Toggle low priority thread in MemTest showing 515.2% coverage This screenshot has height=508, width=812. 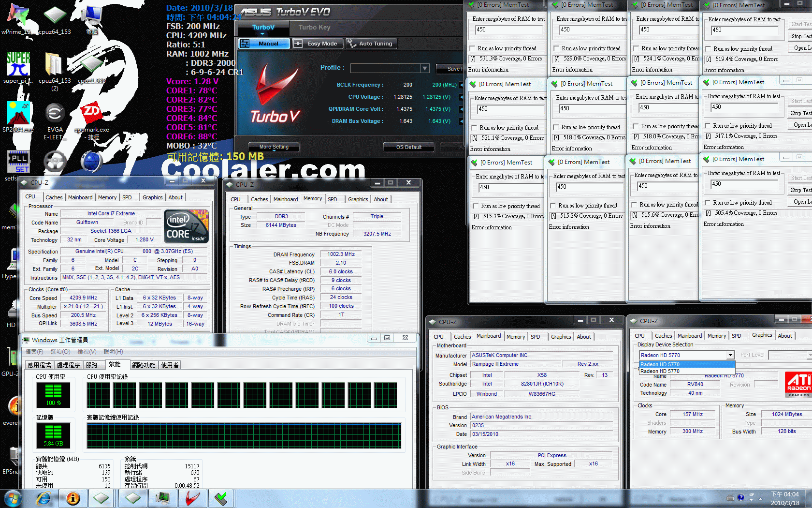(x=553, y=206)
